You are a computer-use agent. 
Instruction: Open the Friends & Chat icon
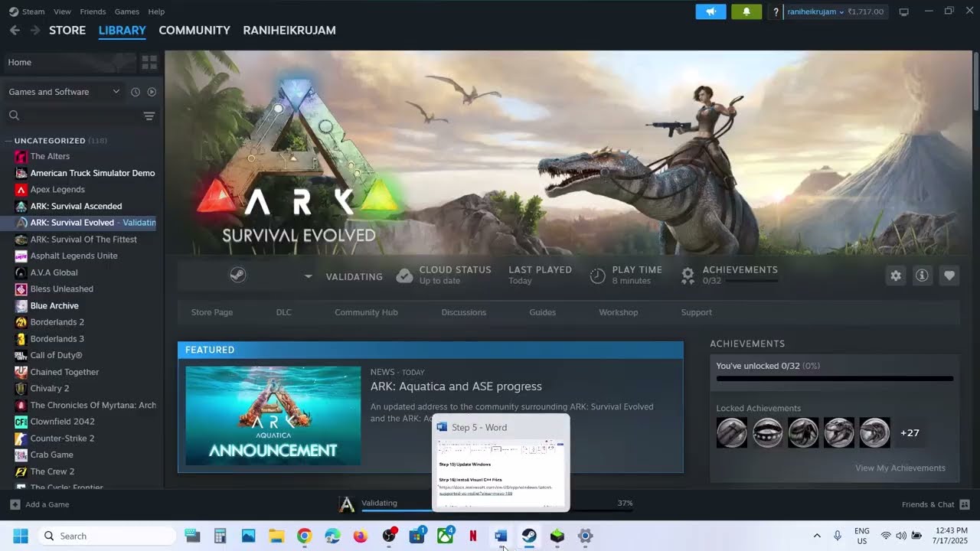965,504
